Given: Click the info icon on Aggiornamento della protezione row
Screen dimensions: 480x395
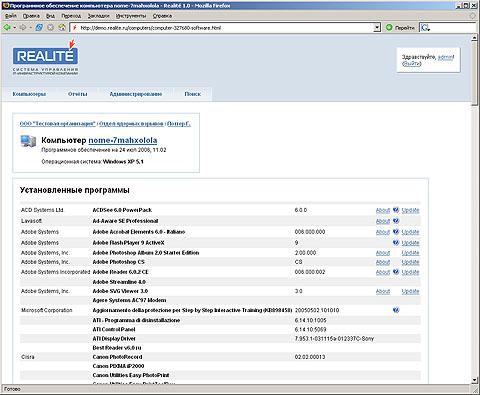Looking at the screenshot, I should click(x=396, y=310).
